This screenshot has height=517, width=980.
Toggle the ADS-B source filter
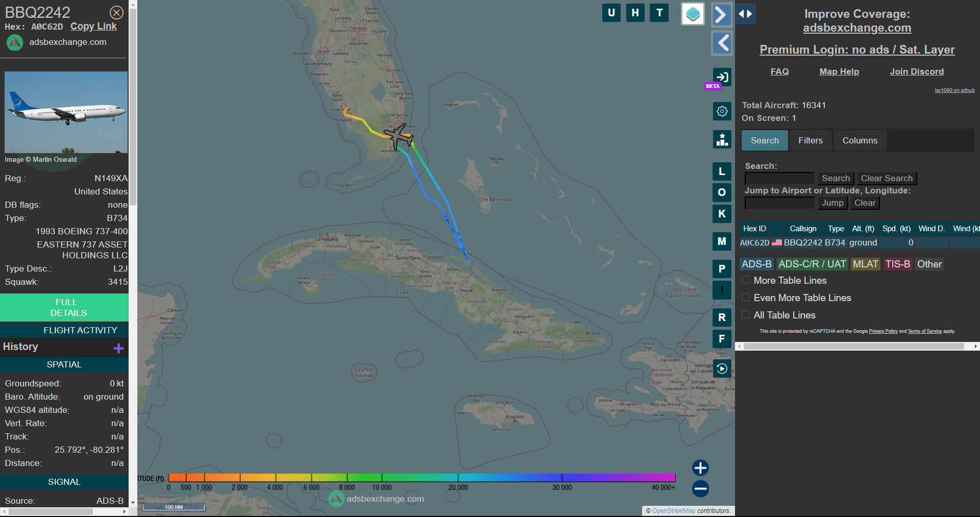click(x=756, y=264)
